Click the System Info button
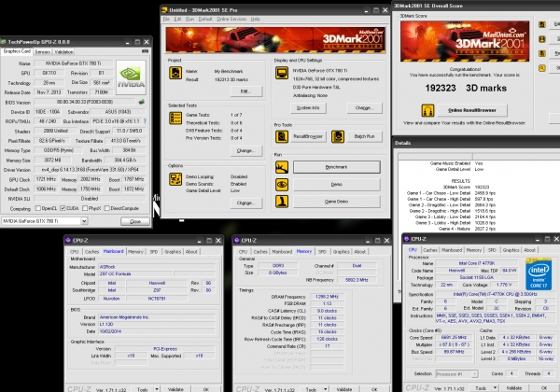 (x=308, y=108)
